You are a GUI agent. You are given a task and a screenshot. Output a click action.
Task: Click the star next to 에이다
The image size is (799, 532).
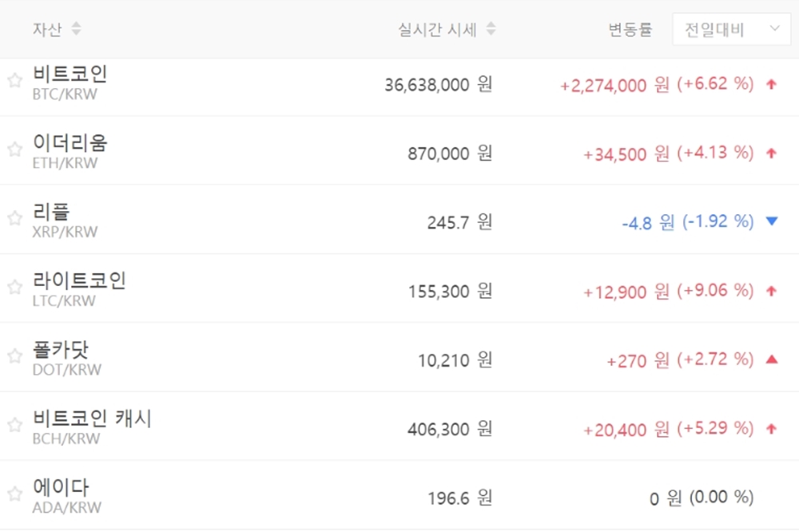coord(14,494)
